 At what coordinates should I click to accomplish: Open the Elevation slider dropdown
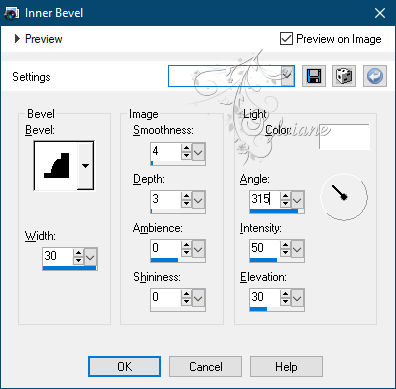(297, 298)
